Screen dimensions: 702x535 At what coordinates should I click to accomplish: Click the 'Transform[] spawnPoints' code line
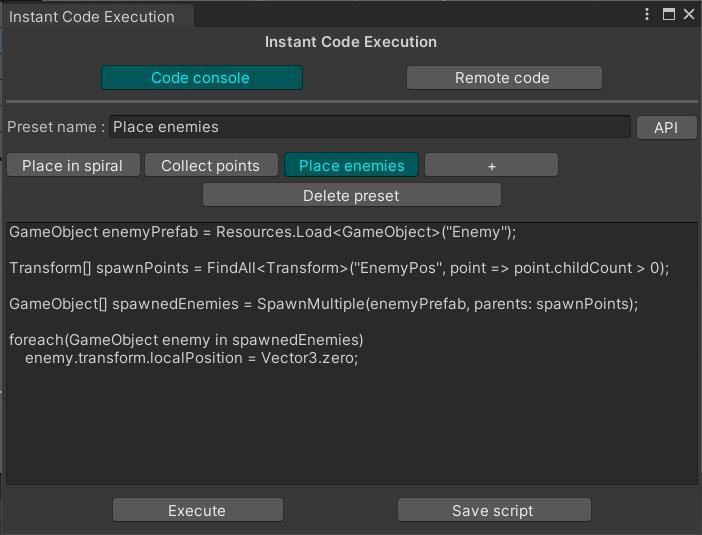click(x=339, y=268)
